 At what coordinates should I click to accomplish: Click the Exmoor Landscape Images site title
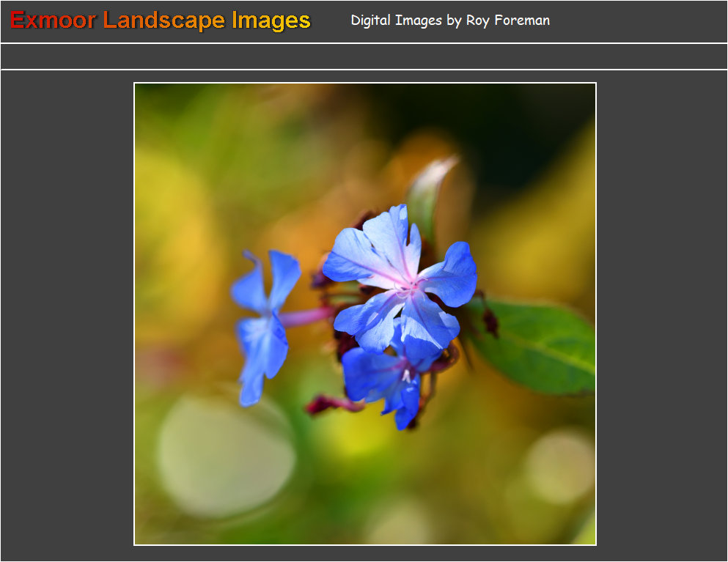[x=161, y=21]
